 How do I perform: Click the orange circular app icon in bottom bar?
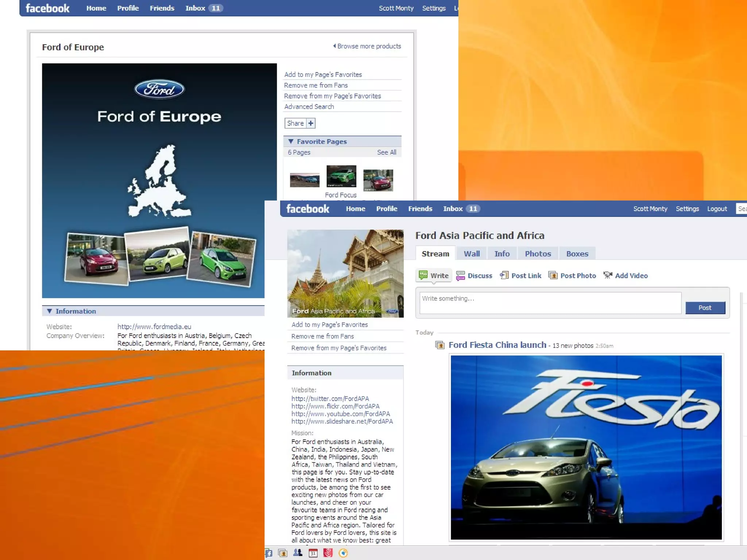tap(343, 553)
